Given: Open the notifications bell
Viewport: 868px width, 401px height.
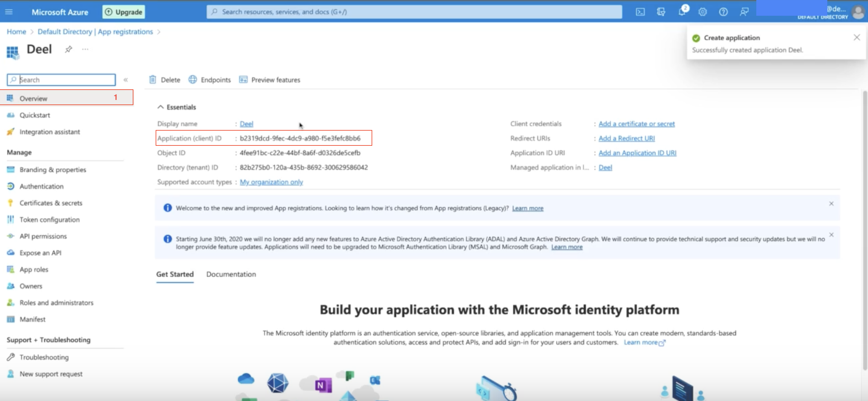Looking at the screenshot, I should [682, 12].
